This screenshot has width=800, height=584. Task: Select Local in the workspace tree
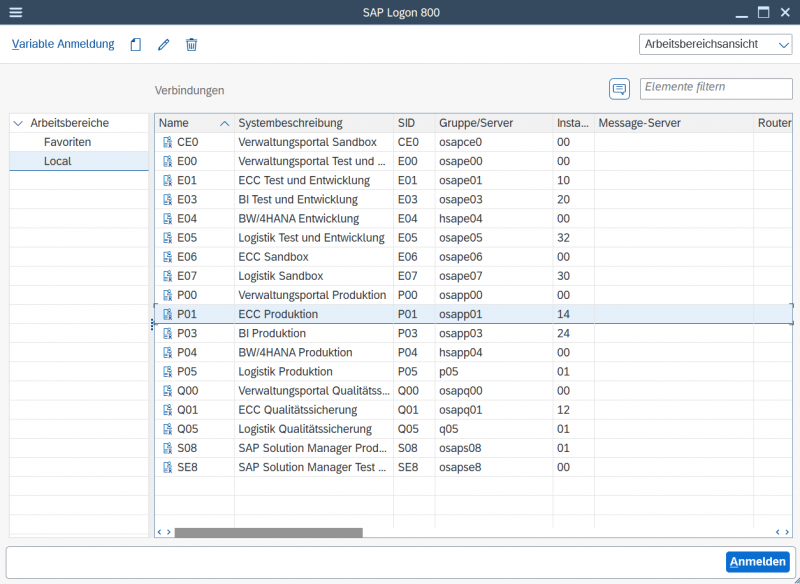pos(58,161)
